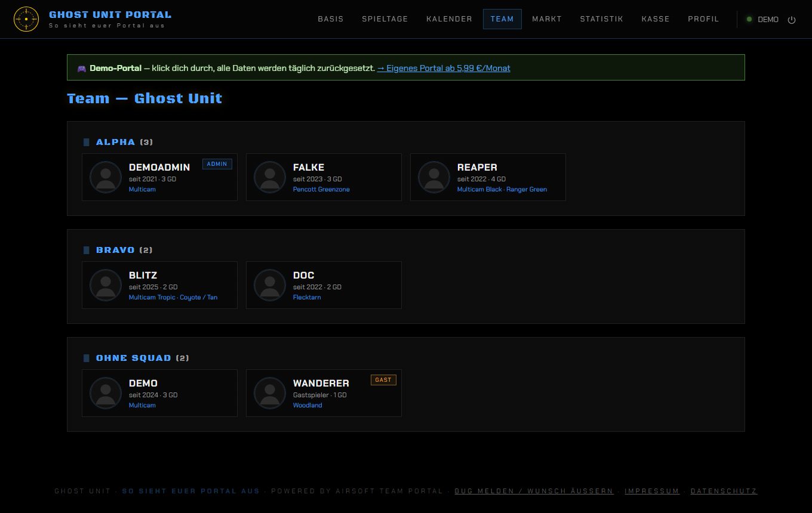Open the FALKE member name
The image size is (812, 513).
coord(309,168)
